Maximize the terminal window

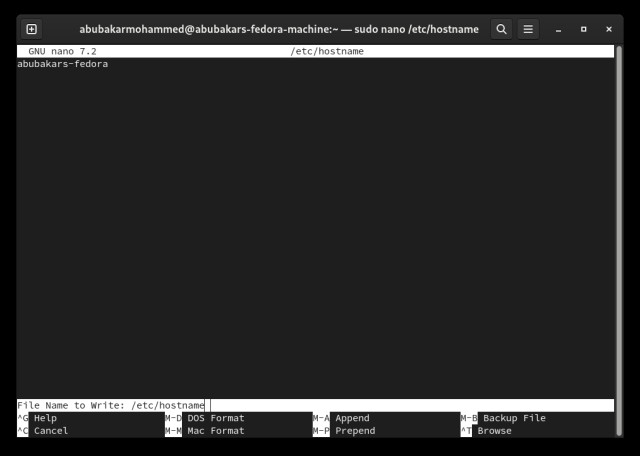point(584,29)
